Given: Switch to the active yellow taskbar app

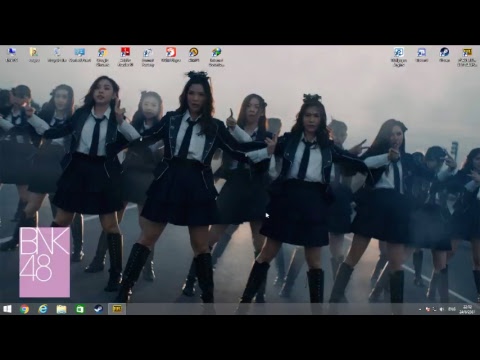Looking at the screenshot, I should click(117, 309).
